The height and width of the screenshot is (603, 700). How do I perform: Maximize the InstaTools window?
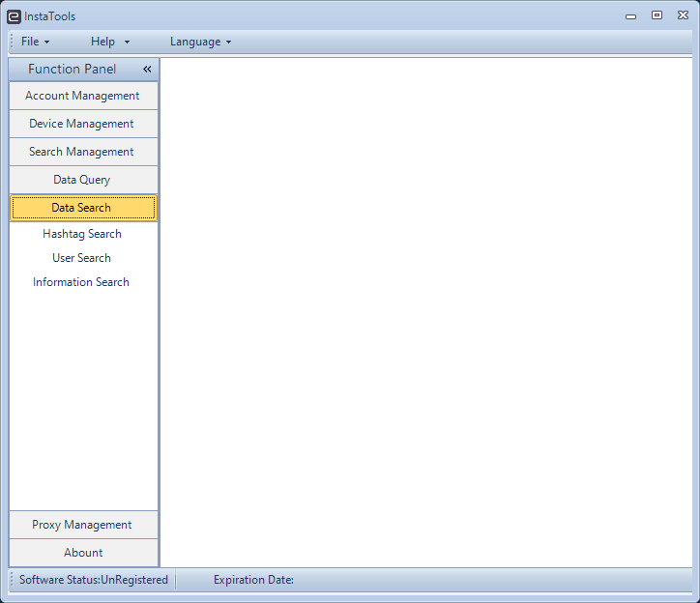coord(656,15)
